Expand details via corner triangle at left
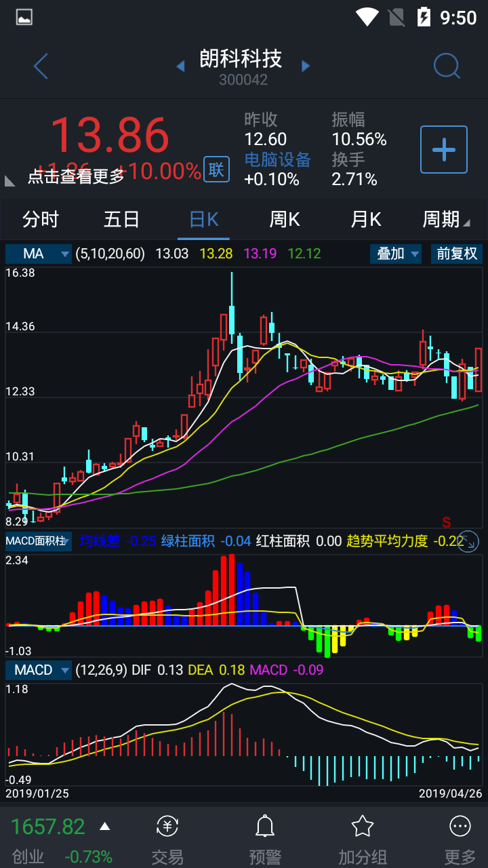This screenshot has width=488, height=868. 10,180
